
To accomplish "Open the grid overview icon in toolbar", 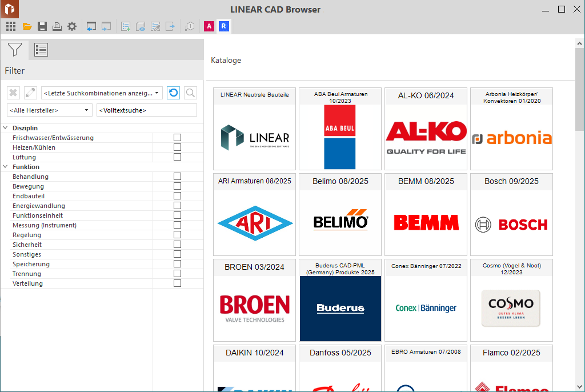I will point(11,26).
